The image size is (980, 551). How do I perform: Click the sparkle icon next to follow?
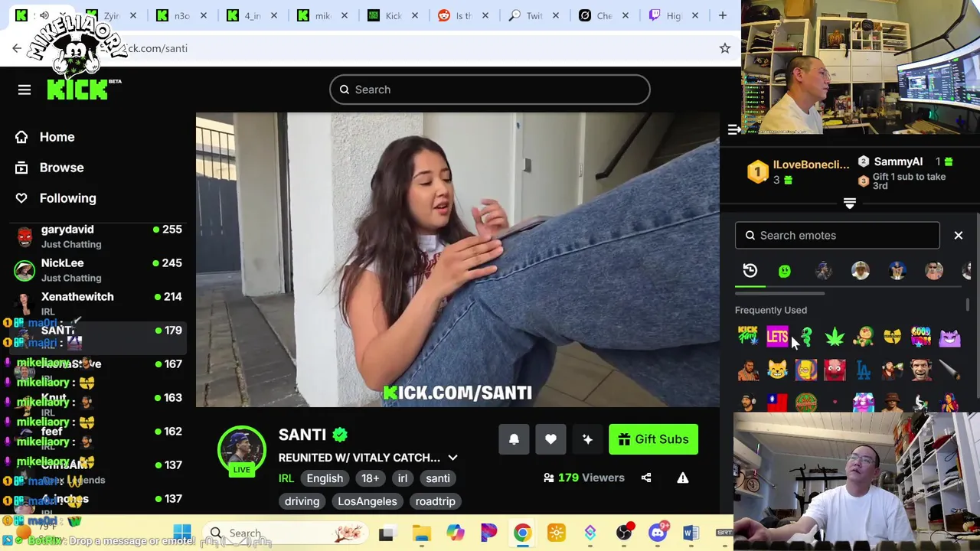[x=587, y=439]
